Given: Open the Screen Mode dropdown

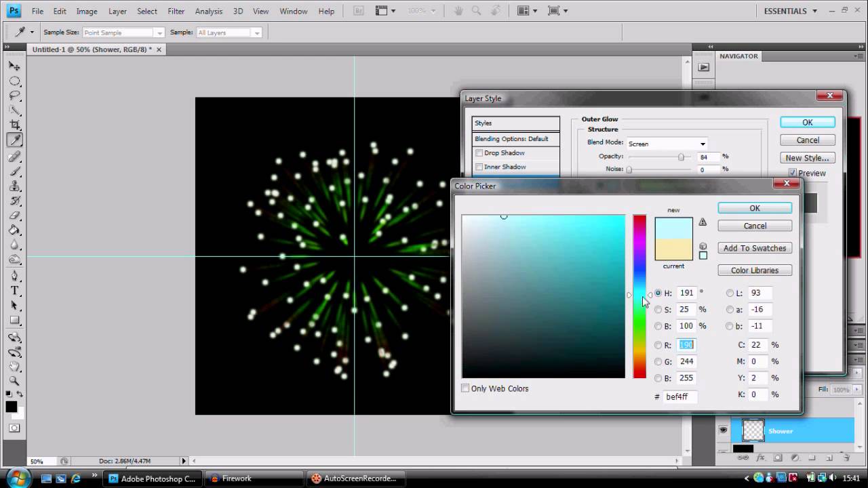Looking at the screenshot, I should (x=557, y=11).
